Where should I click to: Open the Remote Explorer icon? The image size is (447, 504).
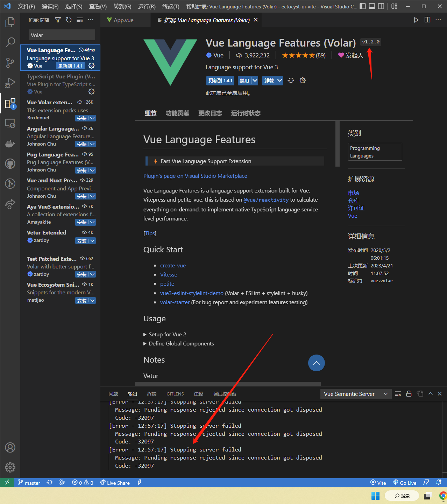click(x=10, y=123)
